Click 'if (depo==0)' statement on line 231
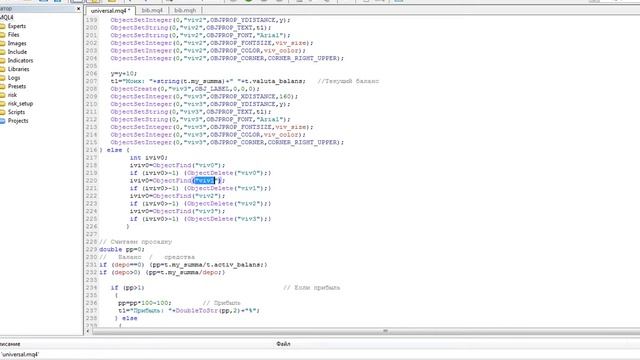 click(183, 264)
